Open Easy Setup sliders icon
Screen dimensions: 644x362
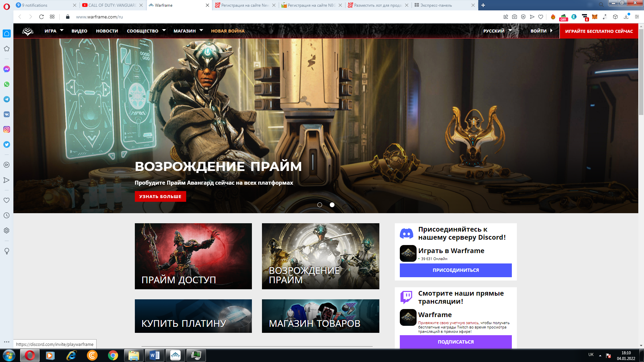pyautogui.click(x=637, y=17)
